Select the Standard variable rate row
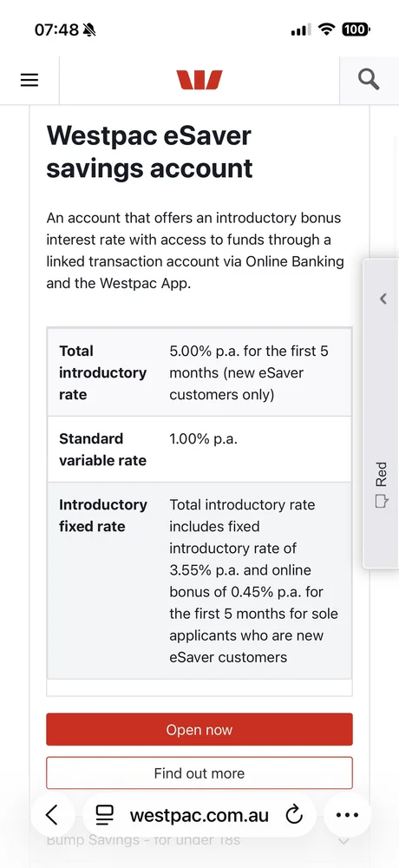The width and height of the screenshot is (399, 868). 199,449
